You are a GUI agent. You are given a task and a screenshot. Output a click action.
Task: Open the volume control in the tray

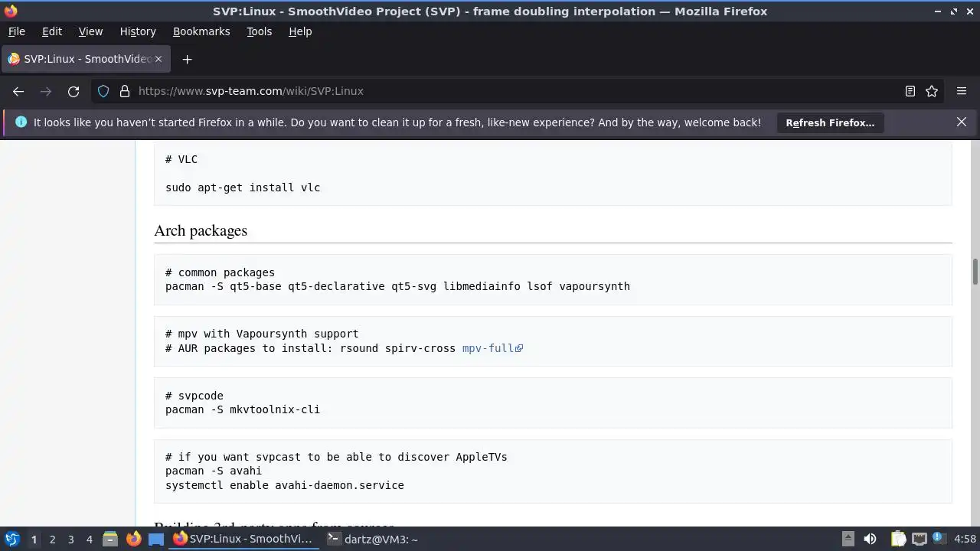pyautogui.click(x=870, y=539)
